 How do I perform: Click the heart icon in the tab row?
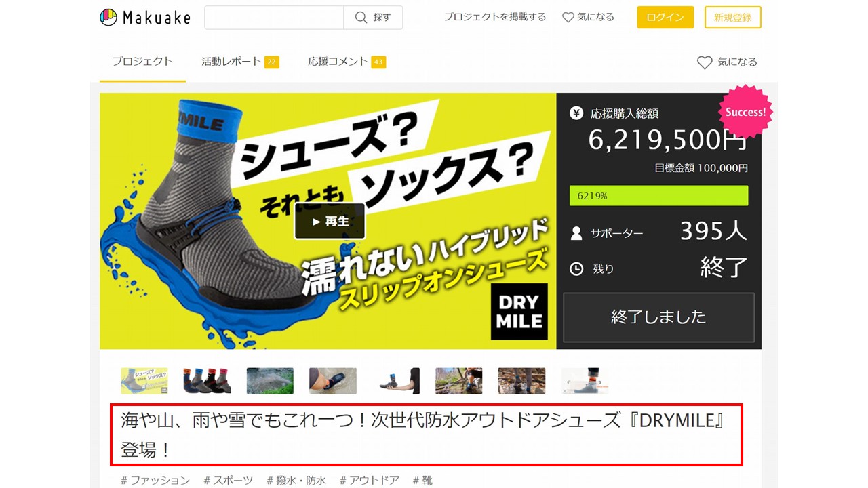(x=705, y=62)
